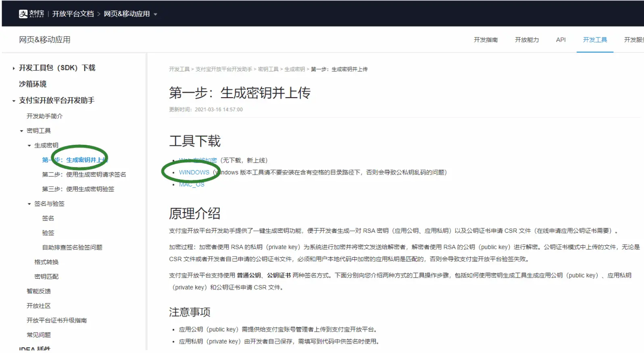
Task: Go to 第三步：使用生成密钥验签
Action: pyautogui.click(x=78, y=189)
